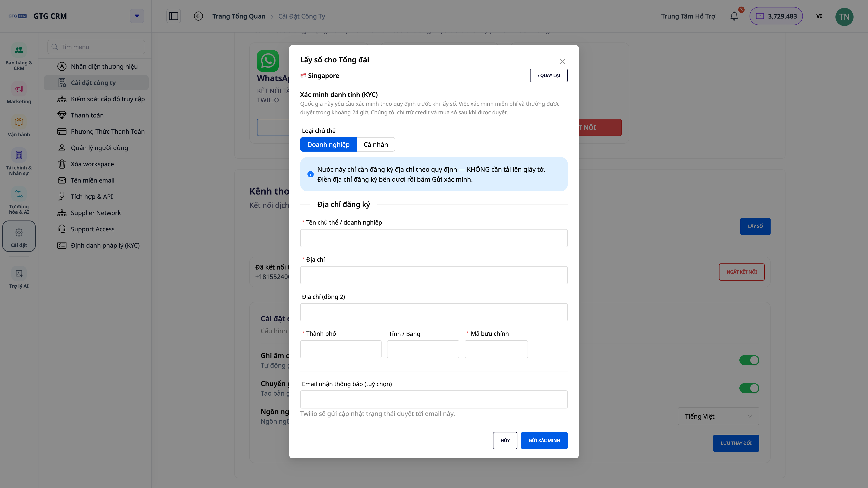
Task: Click the LẤY SỐ button
Action: [x=755, y=226]
